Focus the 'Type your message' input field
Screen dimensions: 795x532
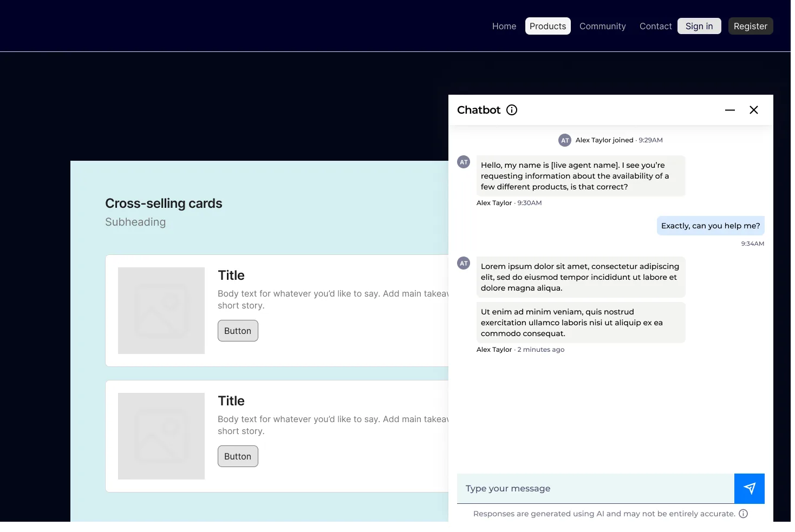pyautogui.click(x=596, y=489)
